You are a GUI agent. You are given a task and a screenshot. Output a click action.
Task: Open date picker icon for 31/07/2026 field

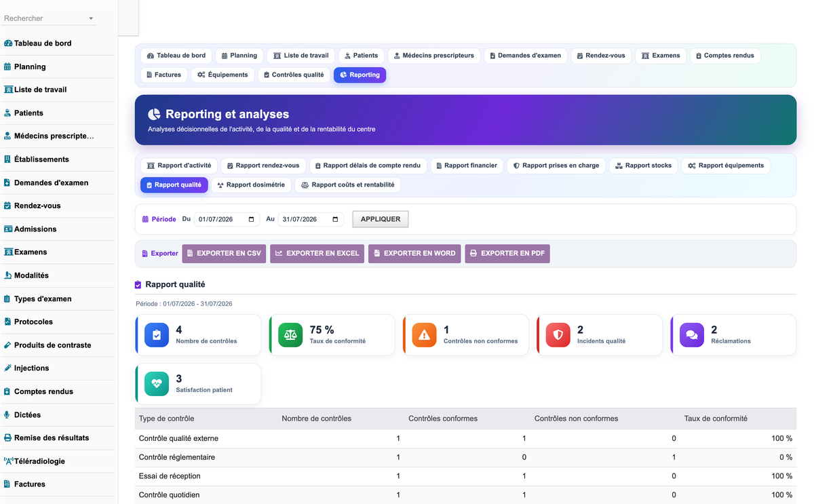coord(335,219)
